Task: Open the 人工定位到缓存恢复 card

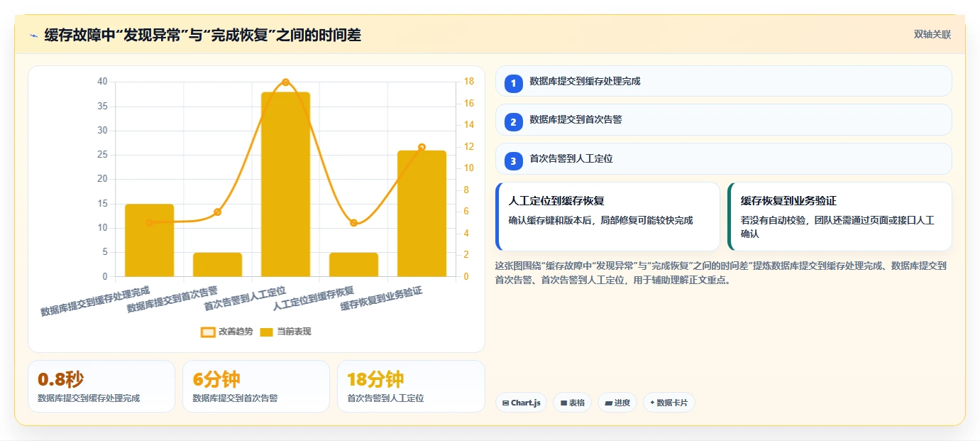Action: 607,217
